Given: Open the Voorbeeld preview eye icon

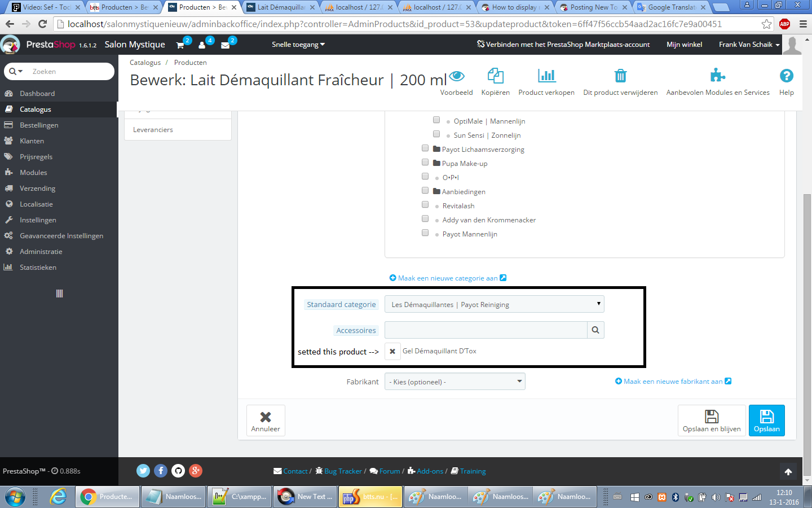Looking at the screenshot, I should (x=457, y=76).
